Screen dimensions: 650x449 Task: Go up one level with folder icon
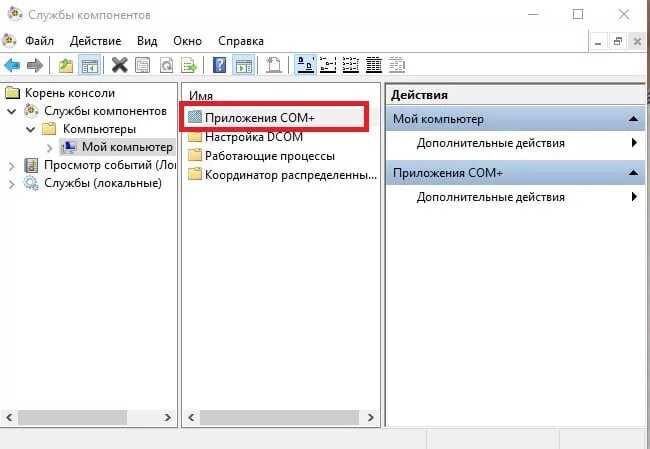coord(65,65)
